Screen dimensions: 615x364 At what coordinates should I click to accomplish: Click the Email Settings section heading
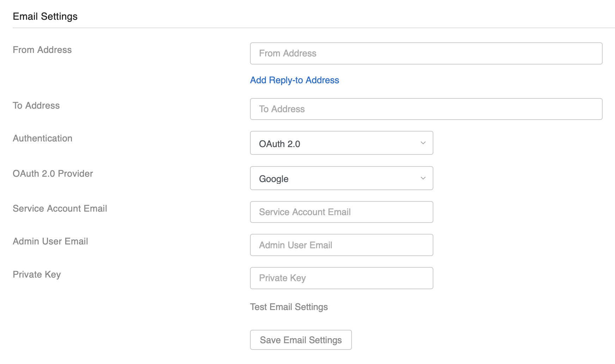(x=45, y=16)
